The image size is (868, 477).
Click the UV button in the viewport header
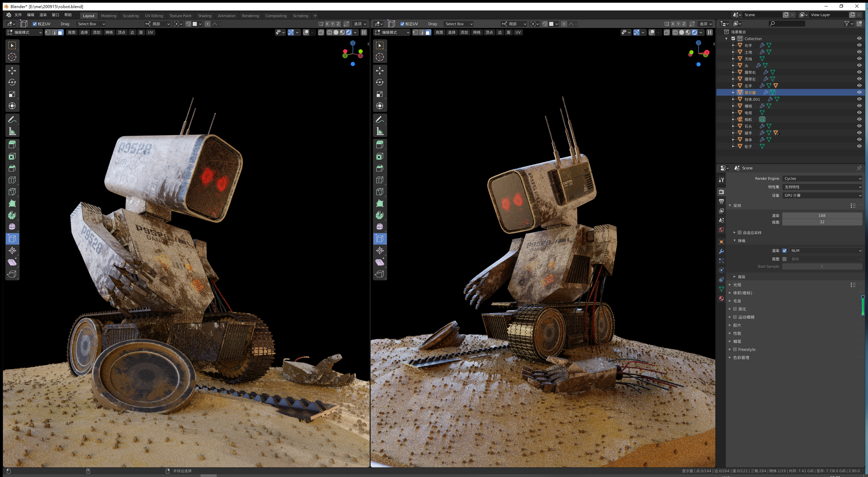pos(150,32)
